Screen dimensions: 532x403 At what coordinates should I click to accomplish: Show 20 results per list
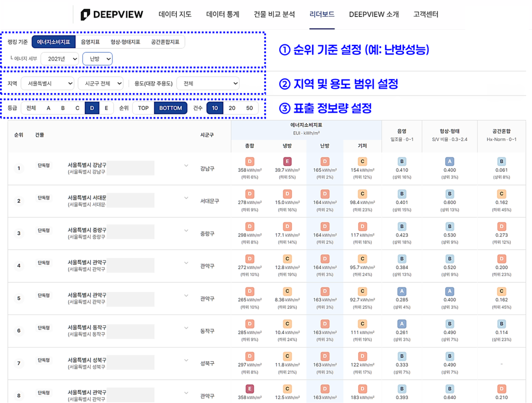tap(232, 108)
